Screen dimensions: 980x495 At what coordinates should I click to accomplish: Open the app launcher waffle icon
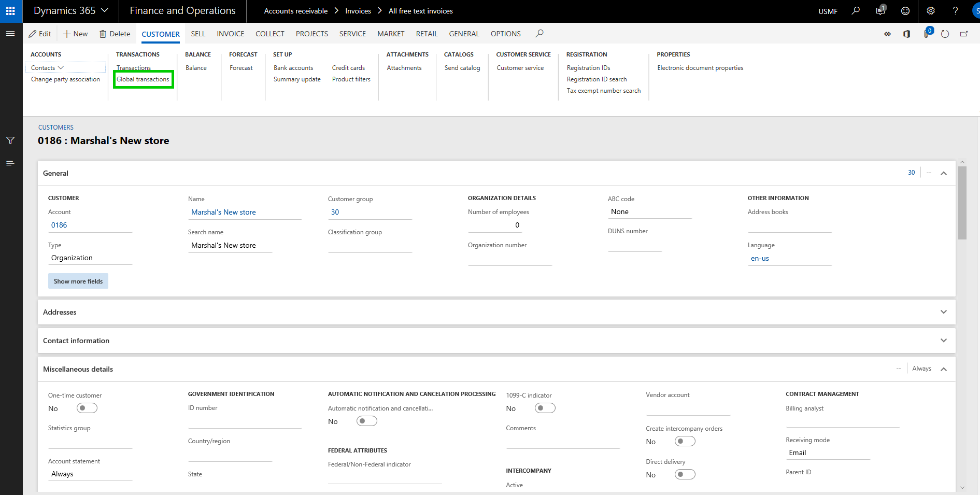(x=10, y=11)
